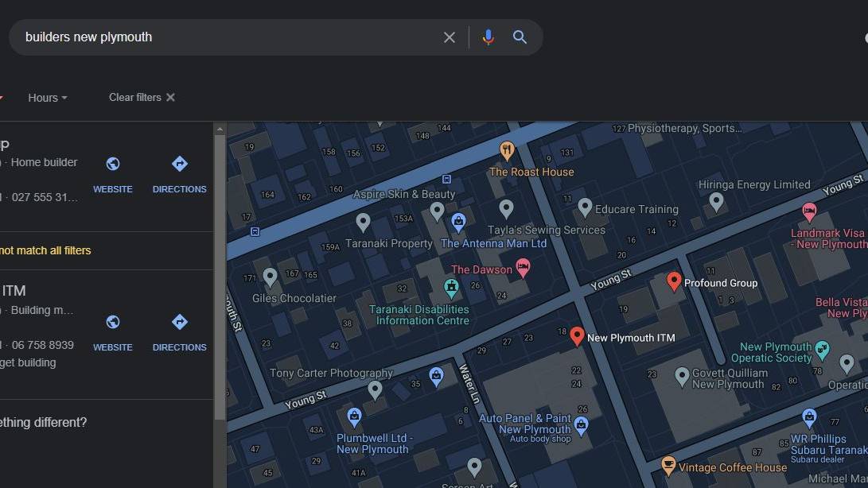Open website for the Home builder listing

[x=112, y=175]
